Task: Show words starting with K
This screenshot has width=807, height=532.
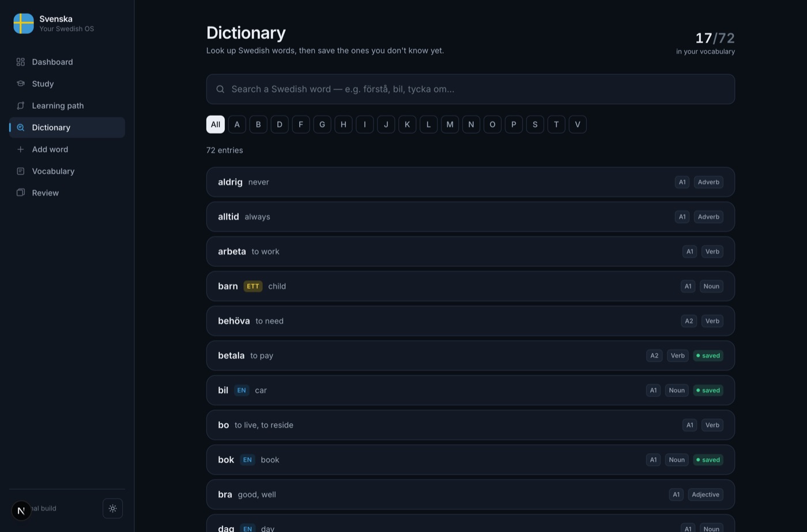Action: click(407, 124)
